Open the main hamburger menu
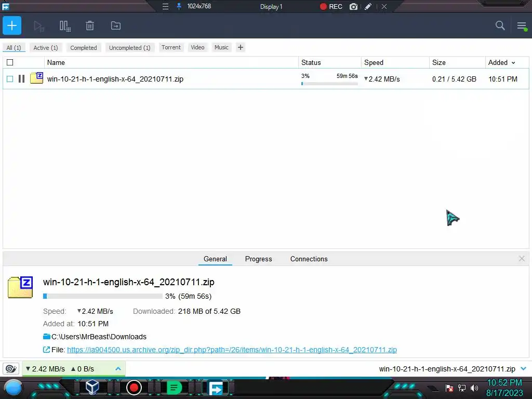532x399 pixels. pos(522,26)
